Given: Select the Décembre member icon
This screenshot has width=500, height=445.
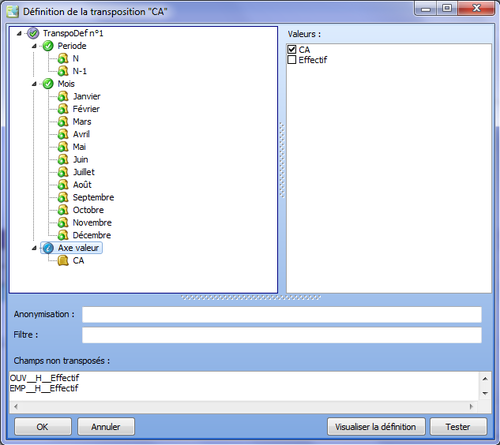Looking at the screenshot, I should tap(63, 235).
